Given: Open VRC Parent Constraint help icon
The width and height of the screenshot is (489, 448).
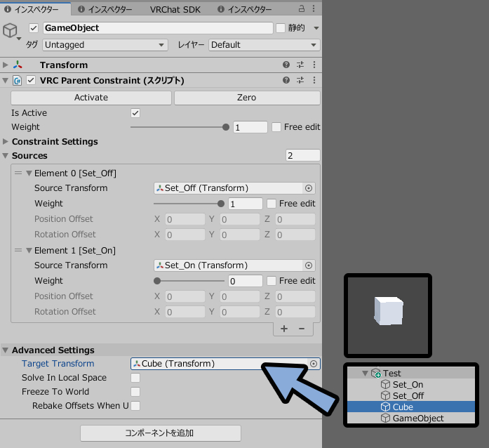Looking at the screenshot, I should 286,80.
